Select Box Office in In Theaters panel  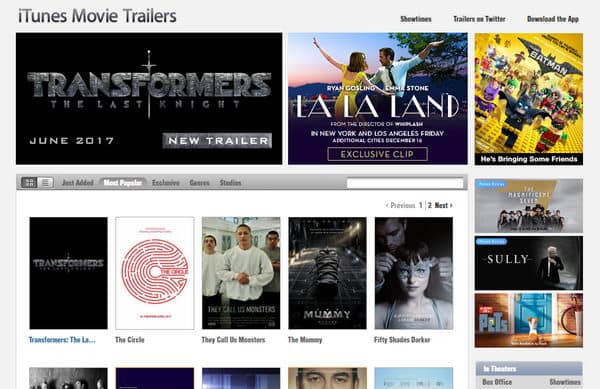tap(497, 382)
